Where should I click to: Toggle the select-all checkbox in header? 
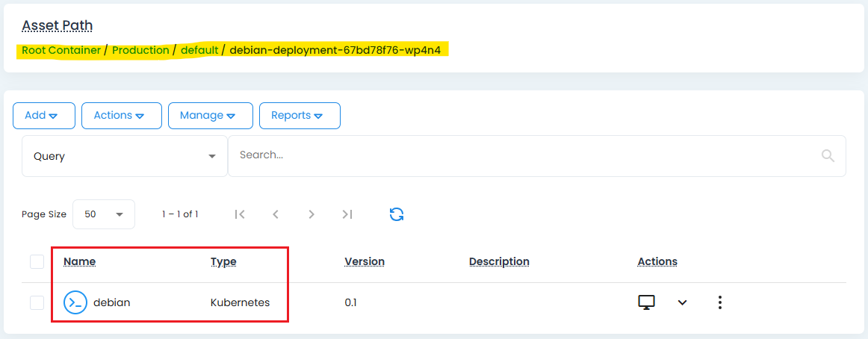click(37, 261)
